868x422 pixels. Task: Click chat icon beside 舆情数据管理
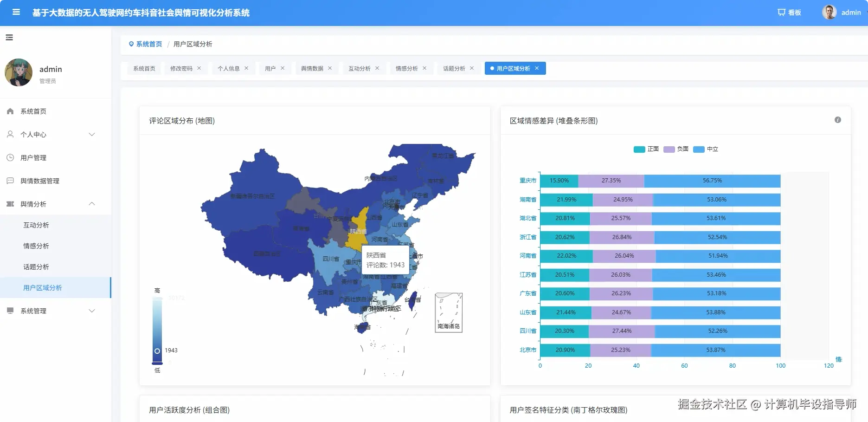(x=10, y=181)
